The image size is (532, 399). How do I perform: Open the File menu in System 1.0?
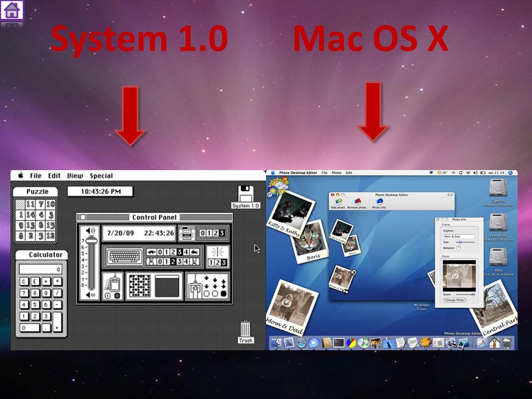click(35, 176)
